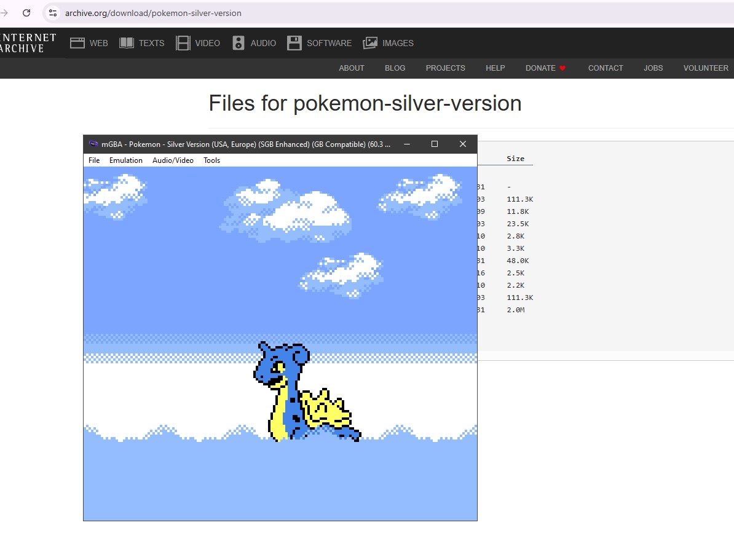Click the DONATE link
The height and width of the screenshot is (560, 734).
coord(545,68)
